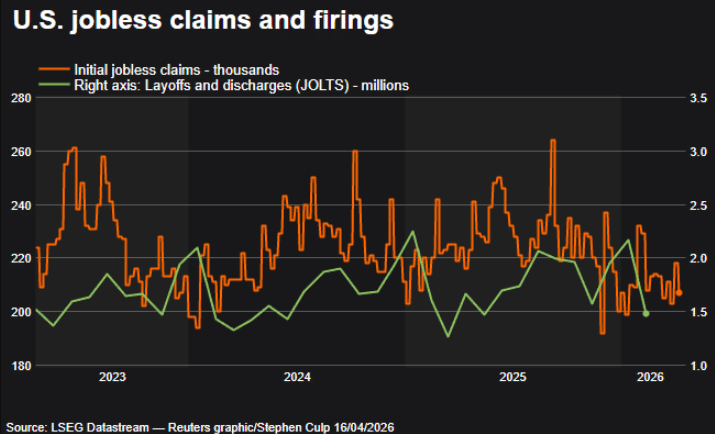Click the right axis label 2.0
The image size is (715, 434).
pos(698,258)
